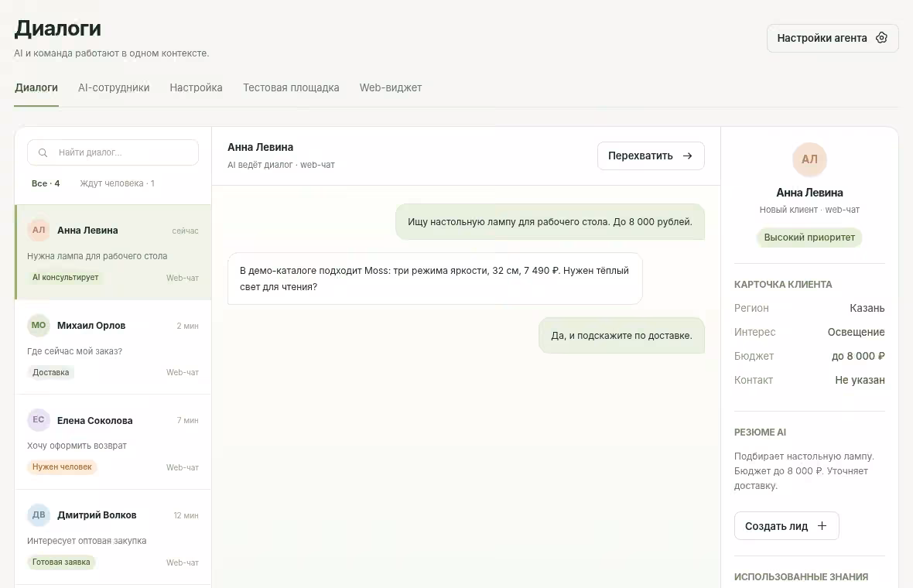Click the Освещение interest value

(856, 332)
